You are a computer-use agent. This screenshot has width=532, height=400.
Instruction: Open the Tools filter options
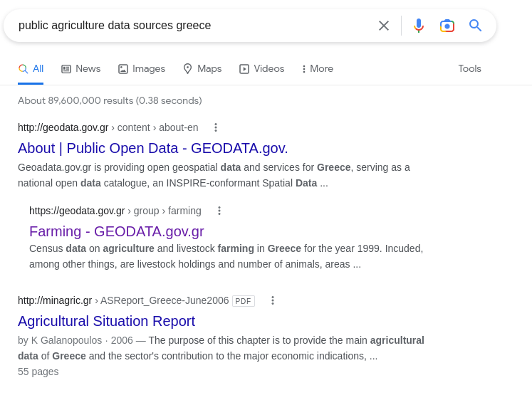pyautogui.click(x=469, y=69)
